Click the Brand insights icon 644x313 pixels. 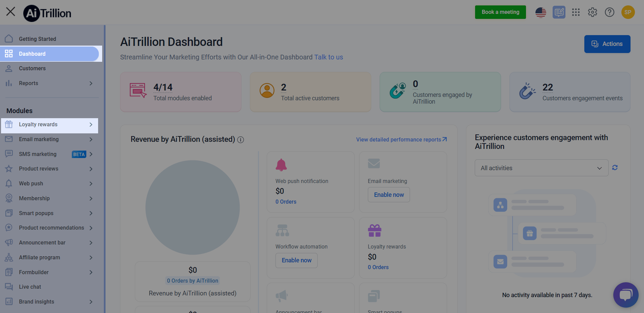coord(9,302)
